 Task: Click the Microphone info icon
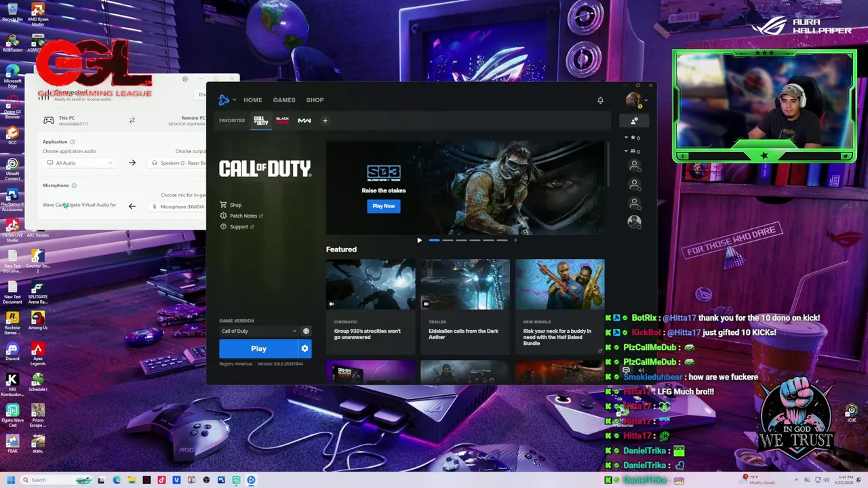[74, 186]
